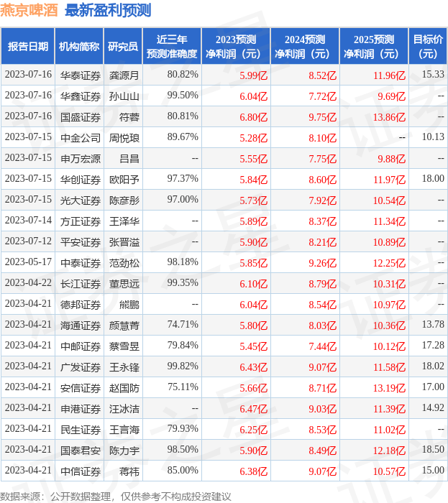Viewport: 448px width, 503px height.
Task: Click 2025 forecast value 13.86亿
Action: [389, 117]
